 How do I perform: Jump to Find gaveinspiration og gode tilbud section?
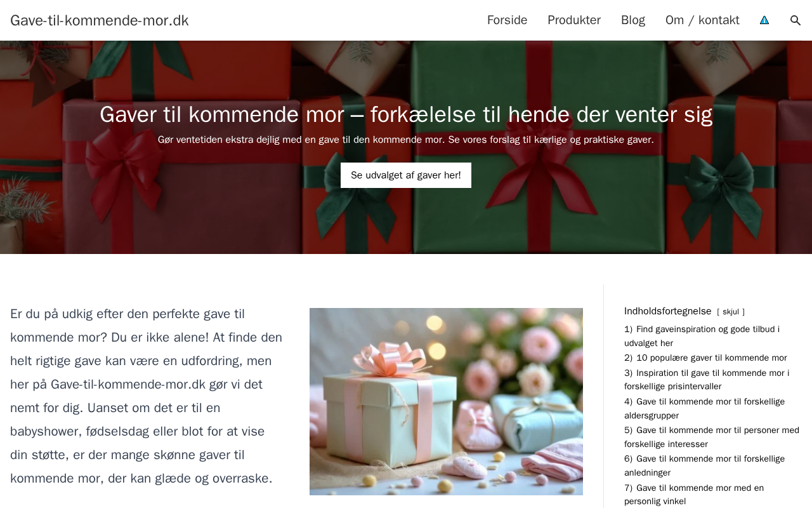click(702, 336)
